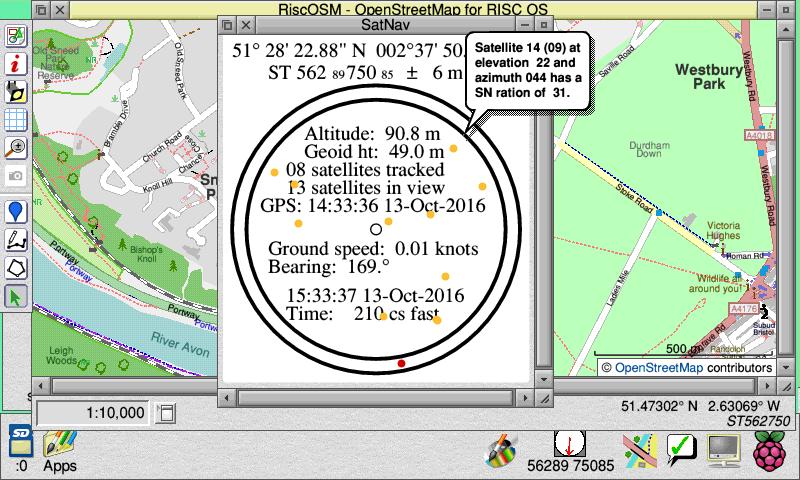800x480 pixels.
Task: Select the blue place marker pin tool
Action: [x=16, y=212]
